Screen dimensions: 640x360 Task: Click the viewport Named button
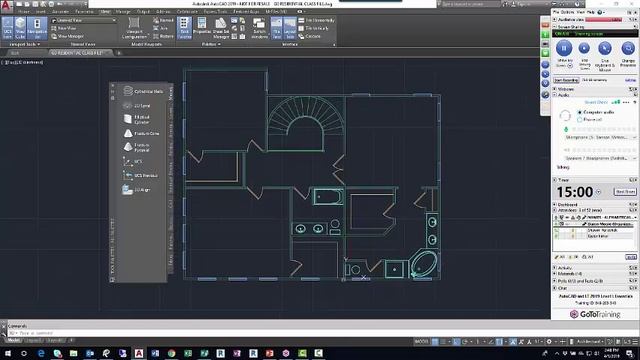[163, 20]
